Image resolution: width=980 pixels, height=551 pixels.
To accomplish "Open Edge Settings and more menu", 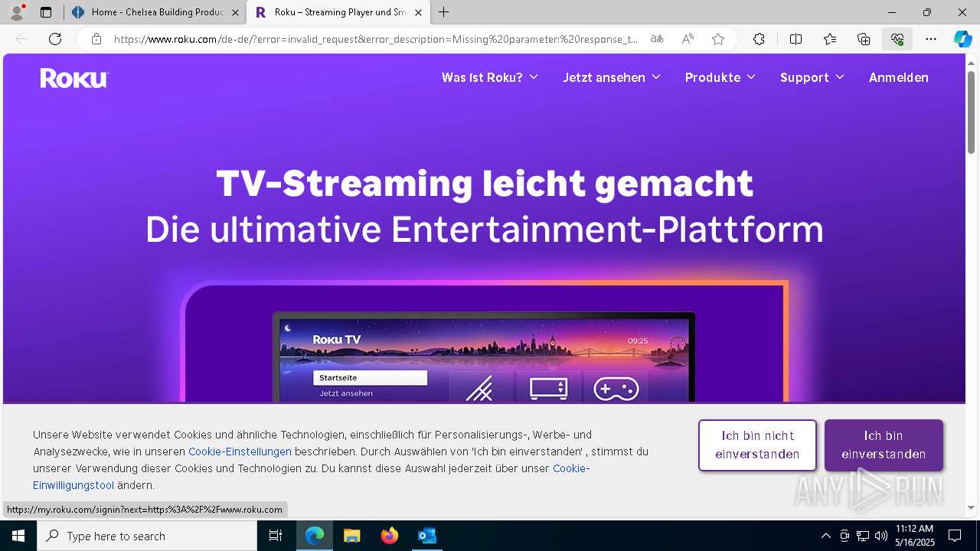I will [x=931, y=39].
